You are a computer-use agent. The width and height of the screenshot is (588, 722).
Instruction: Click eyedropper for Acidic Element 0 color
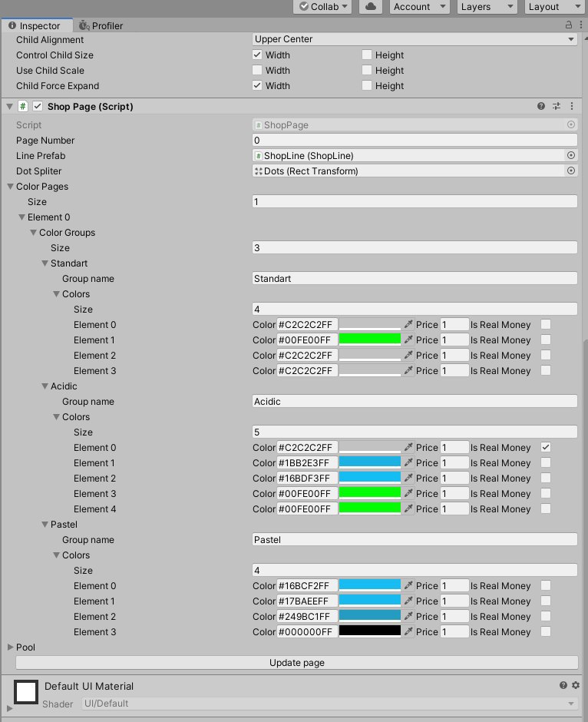coord(408,447)
